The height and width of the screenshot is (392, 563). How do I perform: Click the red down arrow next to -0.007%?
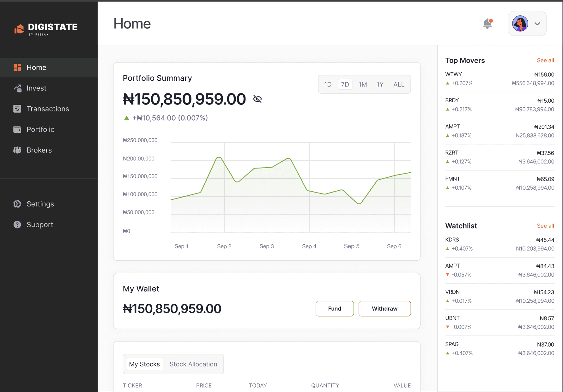(x=447, y=327)
